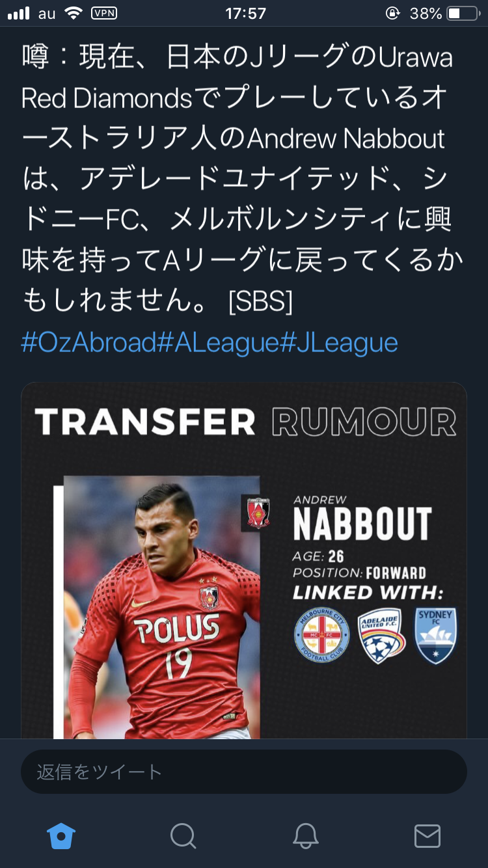The width and height of the screenshot is (488, 868).
Task: Open the Messages envelope tab
Action: click(427, 835)
